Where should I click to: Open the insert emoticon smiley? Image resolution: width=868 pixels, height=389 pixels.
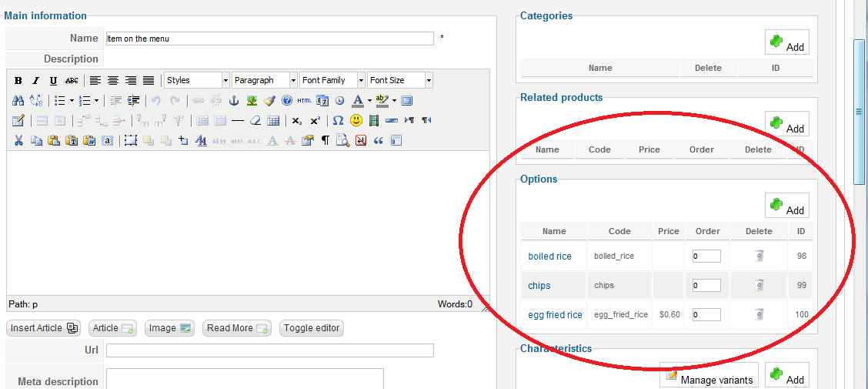356,120
